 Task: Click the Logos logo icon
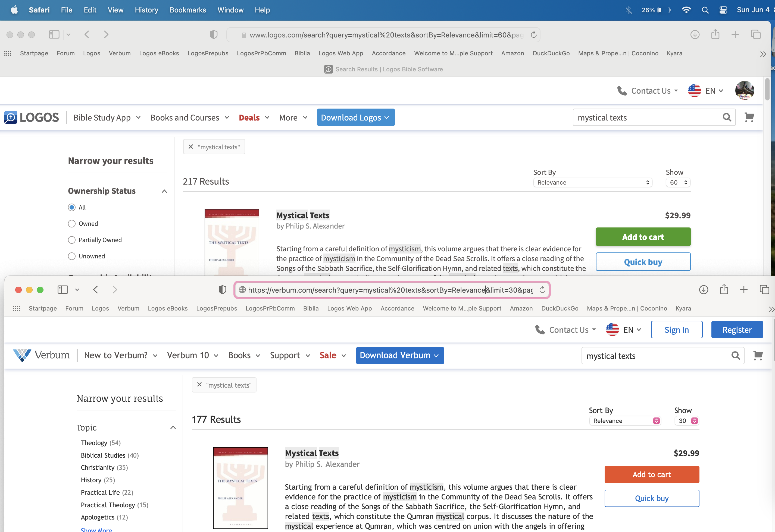[11, 117]
